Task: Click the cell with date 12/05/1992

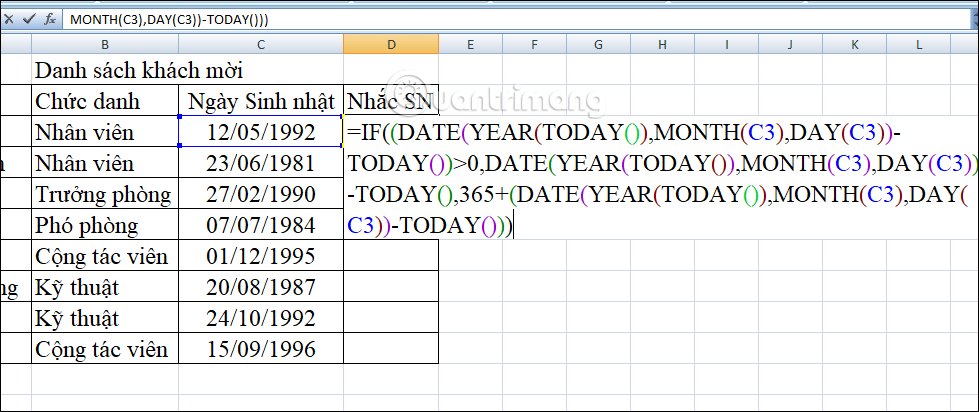Action: tap(260, 132)
